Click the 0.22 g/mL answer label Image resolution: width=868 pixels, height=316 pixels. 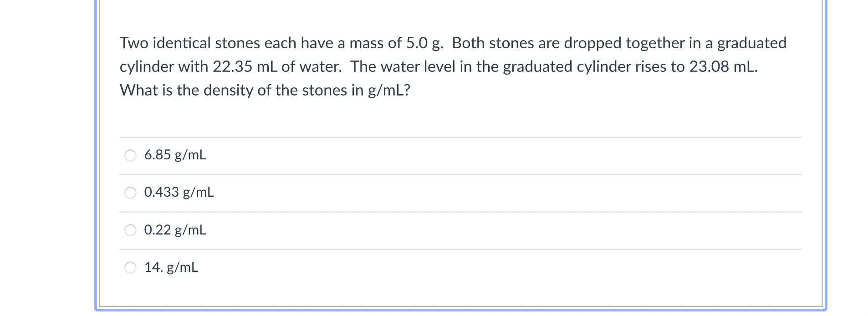(175, 230)
